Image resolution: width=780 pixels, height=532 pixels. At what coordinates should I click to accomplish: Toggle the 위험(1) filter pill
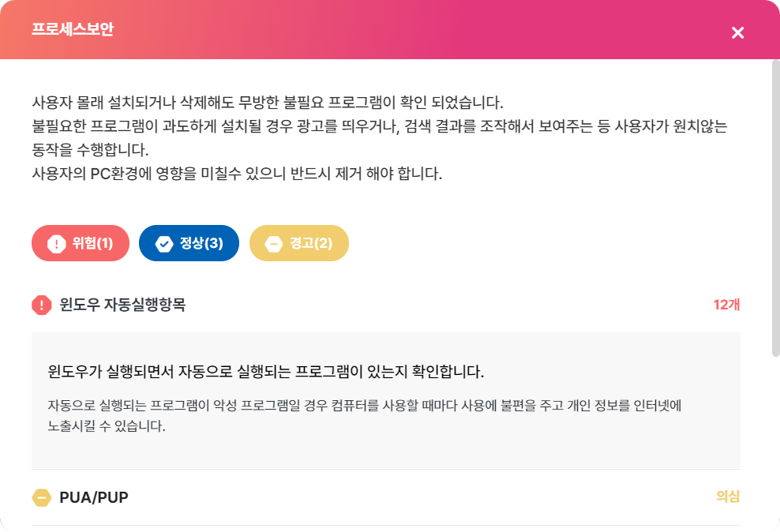80,243
